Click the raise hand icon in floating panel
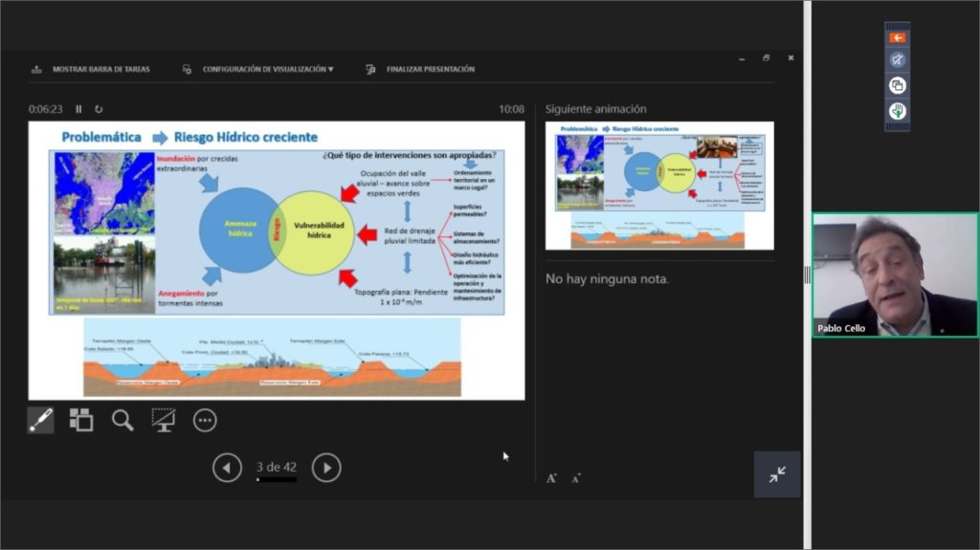Image resolution: width=980 pixels, height=550 pixels. pos(897,111)
